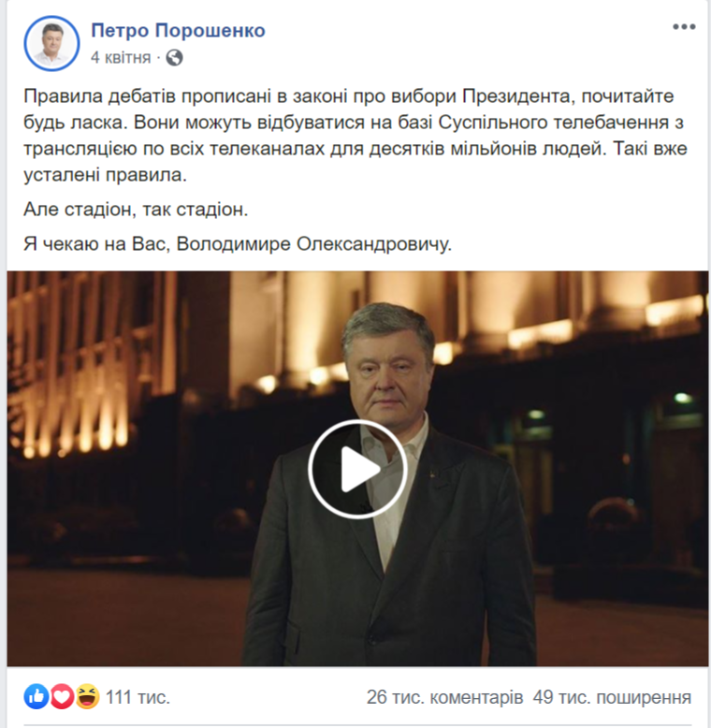The height and width of the screenshot is (728, 711).
Task: Click the blue thumbs-up Like reaction icon
Action: (36, 696)
